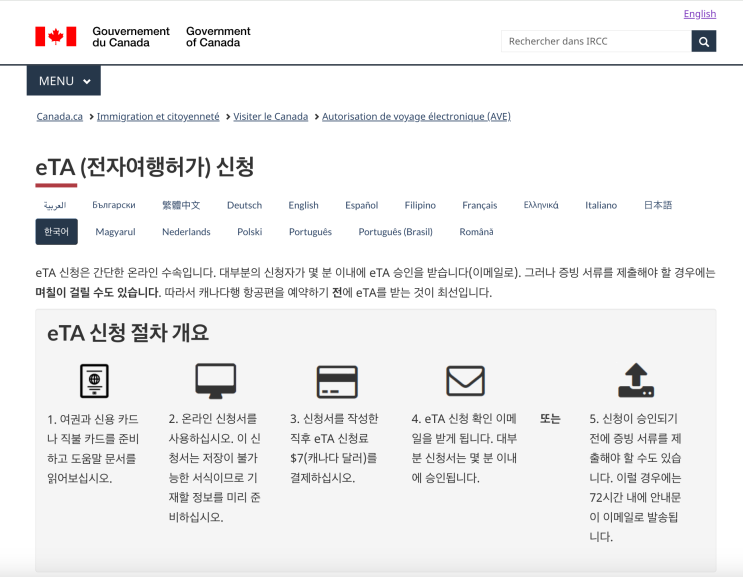Select the Filipino language tab
The height and width of the screenshot is (577, 743).
[x=420, y=205]
